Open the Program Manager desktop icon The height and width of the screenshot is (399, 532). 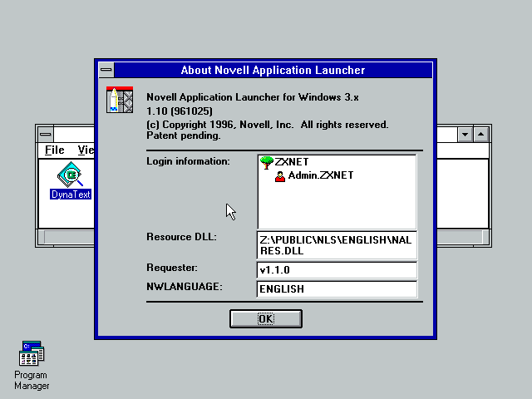(x=32, y=353)
